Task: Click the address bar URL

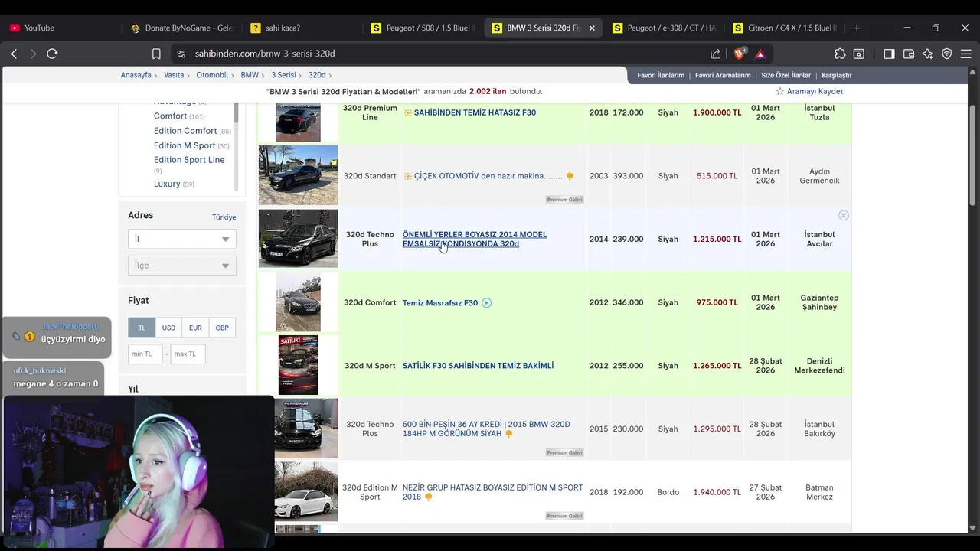Action: (x=265, y=54)
